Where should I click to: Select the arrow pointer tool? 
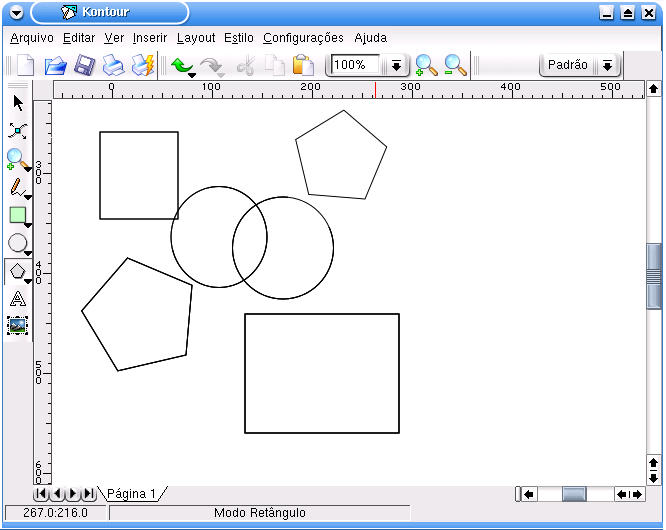tap(18, 103)
